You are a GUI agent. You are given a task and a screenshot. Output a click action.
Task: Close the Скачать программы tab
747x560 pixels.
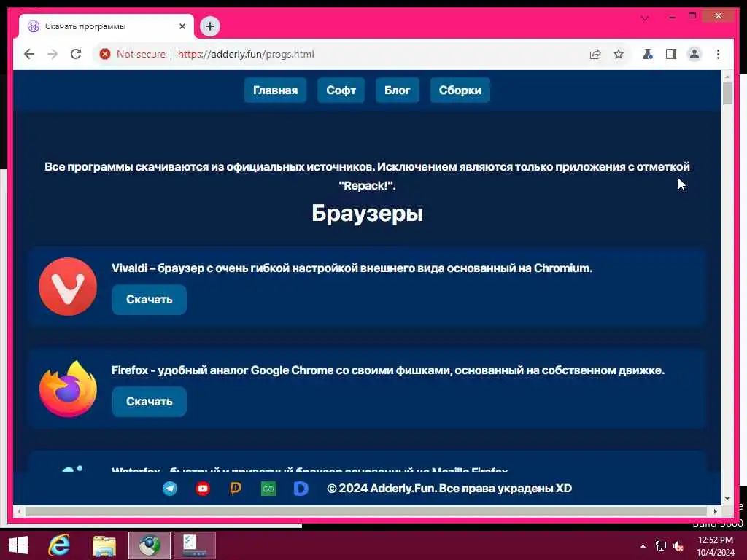pos(182,26)
